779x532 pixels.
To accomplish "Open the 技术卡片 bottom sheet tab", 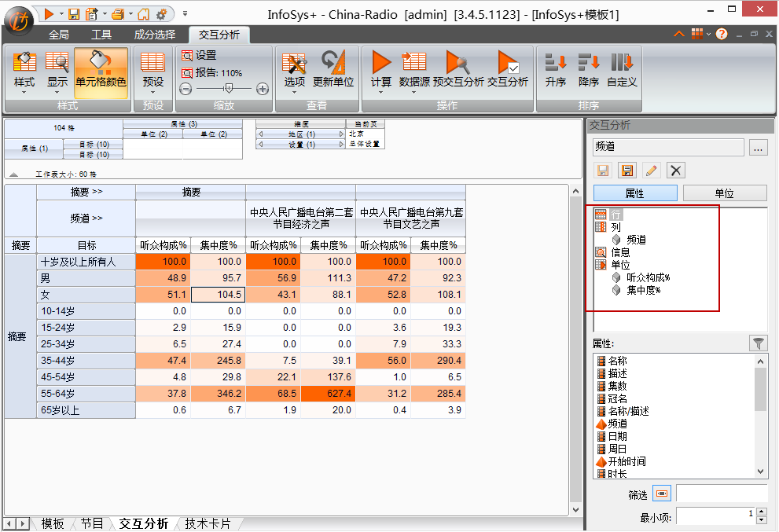I will [208, 523].
